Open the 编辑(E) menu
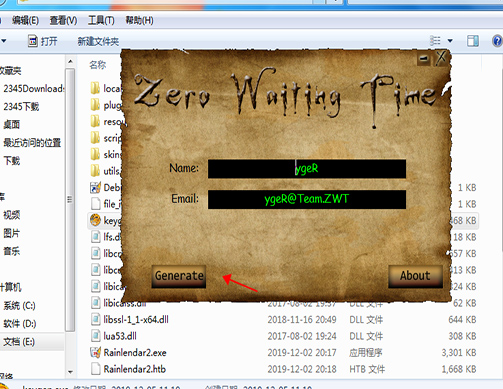The image size is (503, 389). pyautogui.click(x=25, y=21)
